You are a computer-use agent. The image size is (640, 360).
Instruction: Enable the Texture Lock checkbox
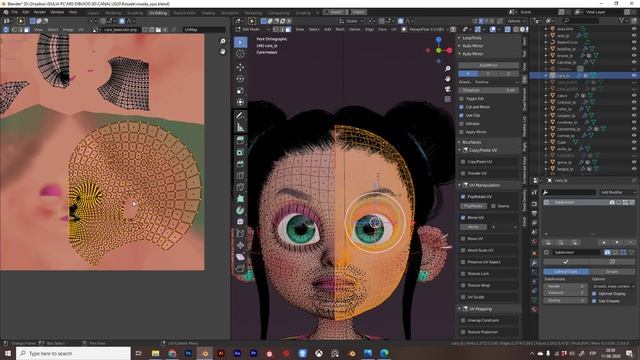463,273
